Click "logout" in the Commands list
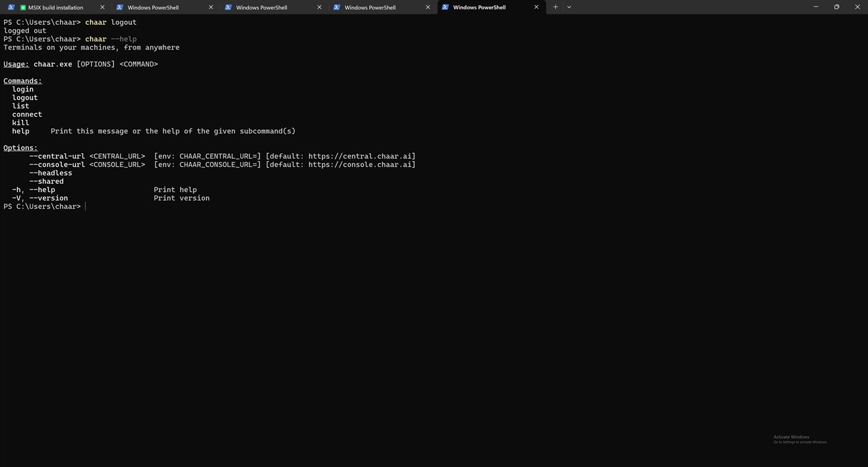 (25, 97)
